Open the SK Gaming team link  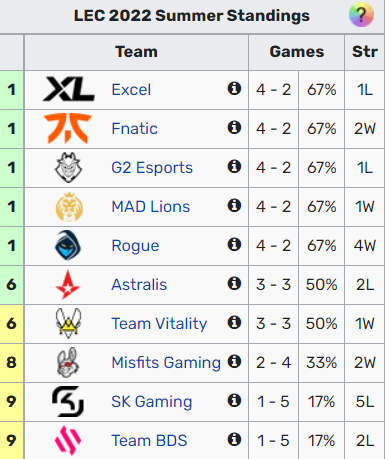(x=152, y=402)
